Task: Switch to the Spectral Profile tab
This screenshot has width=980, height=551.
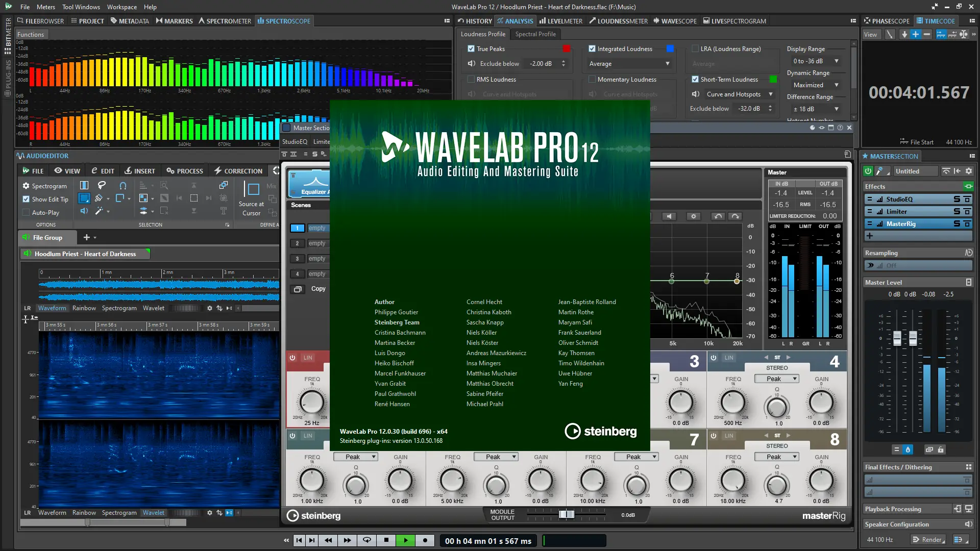Action: (x=535, y=34)
